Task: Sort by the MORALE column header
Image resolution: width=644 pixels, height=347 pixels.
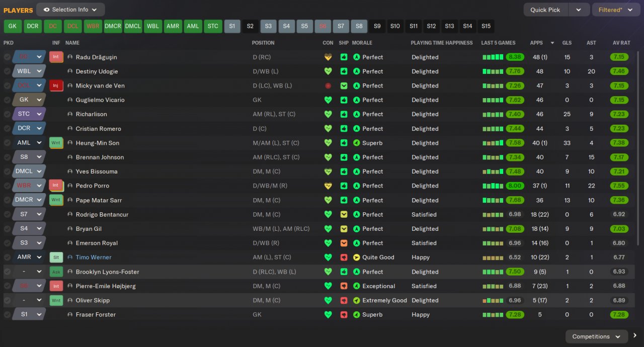Action: click(362, 43)
